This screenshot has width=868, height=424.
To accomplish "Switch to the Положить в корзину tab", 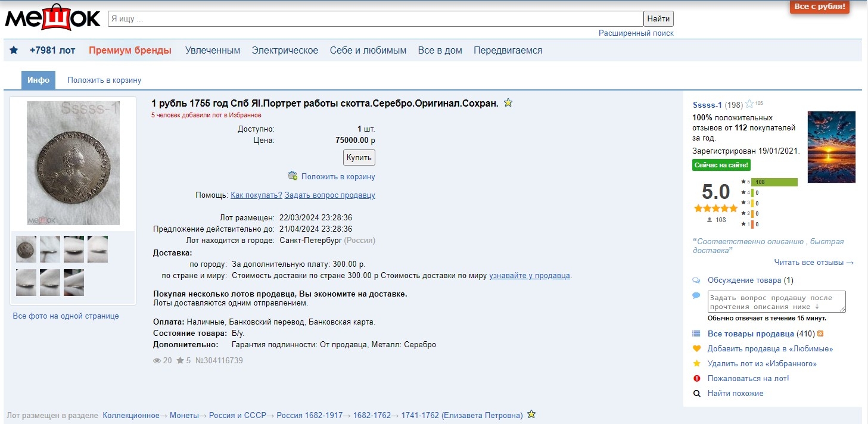I will pyautogui.click(x=104, y=80).
